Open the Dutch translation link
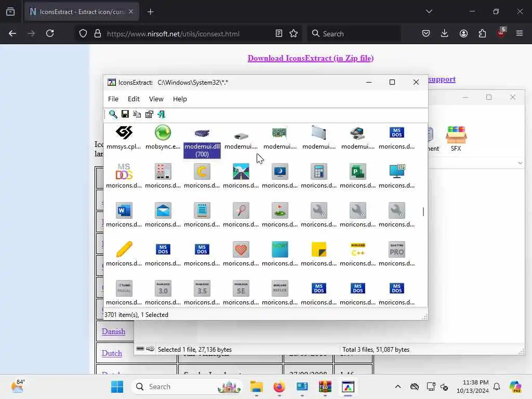The width and height of the screenshot is (532, 399). click(112, 353)
